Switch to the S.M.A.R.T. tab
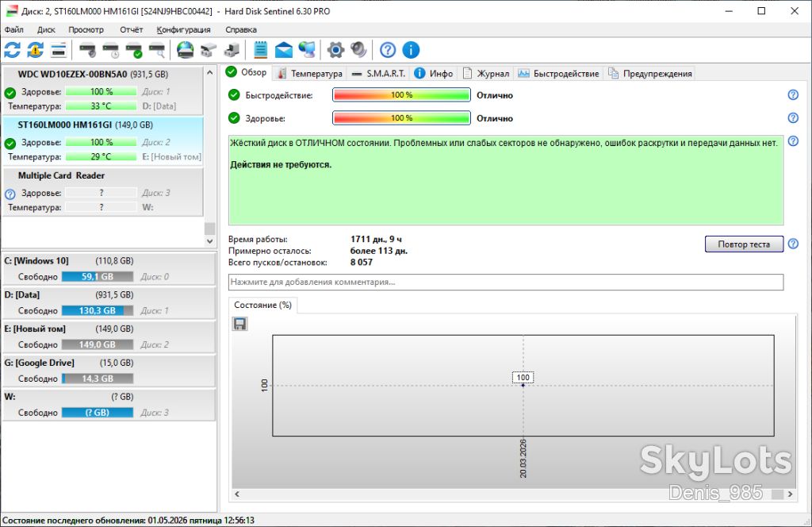 pos(378,74)
